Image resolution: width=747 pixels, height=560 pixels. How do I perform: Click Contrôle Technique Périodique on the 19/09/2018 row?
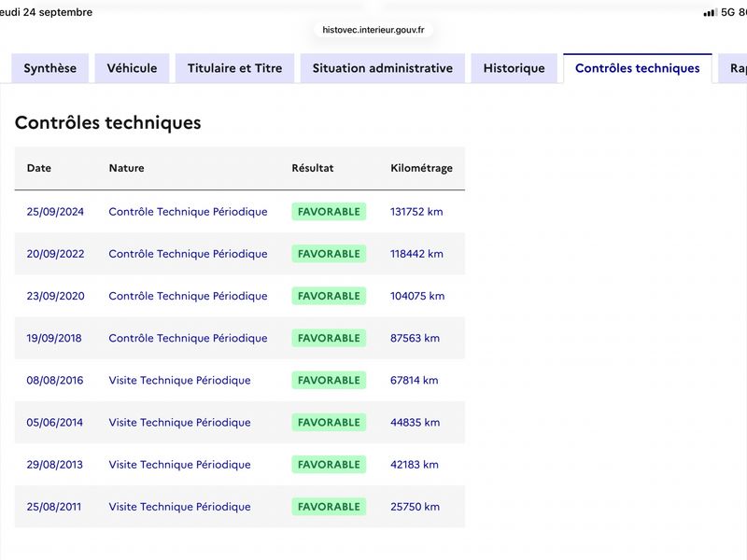pos(188,338)
